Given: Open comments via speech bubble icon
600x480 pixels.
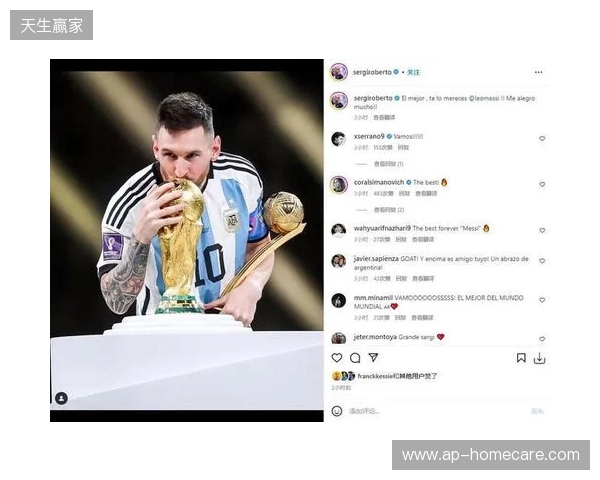Looking at the screenshot, I should pos(355,358).
